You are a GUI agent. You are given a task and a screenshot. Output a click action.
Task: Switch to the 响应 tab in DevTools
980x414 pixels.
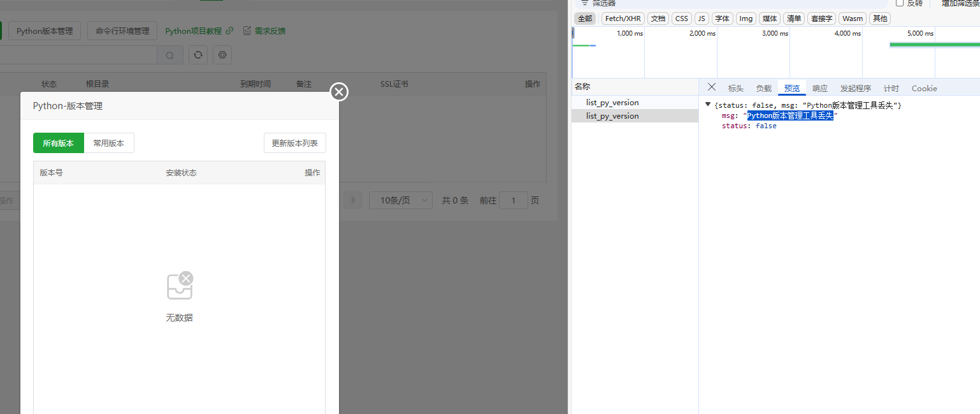click(x=820, y=88)
